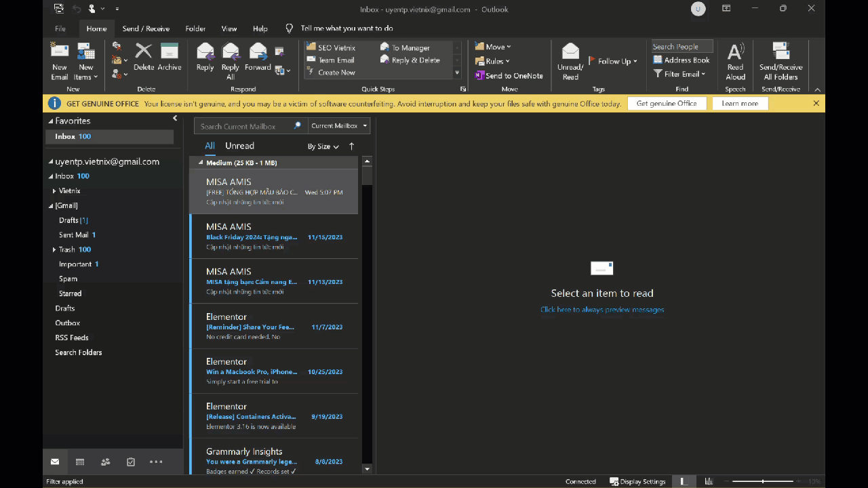Run the Reply & Delete quick step
Screen dimensions: 868x488
(411, 60)
